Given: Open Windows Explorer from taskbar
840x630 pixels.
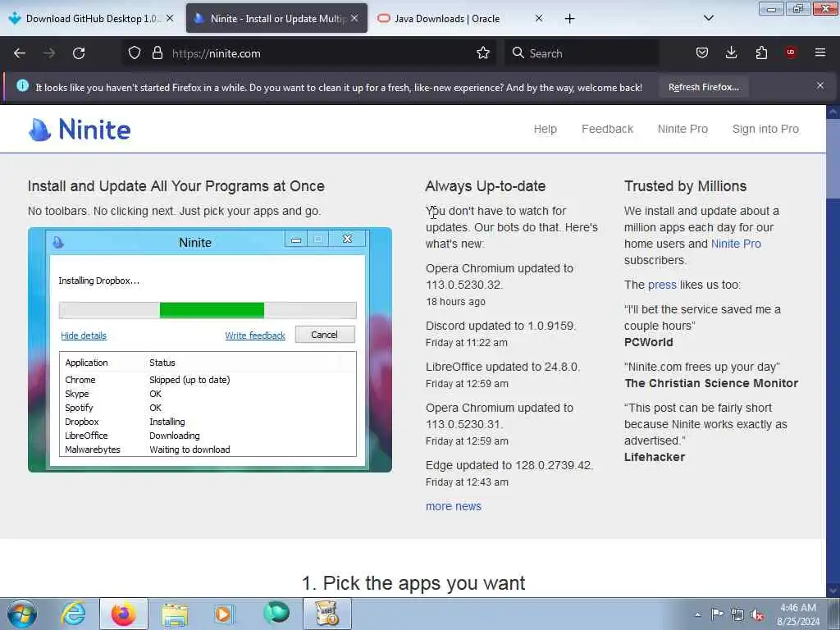Looking at the screenshot, I should pos(175,614).
